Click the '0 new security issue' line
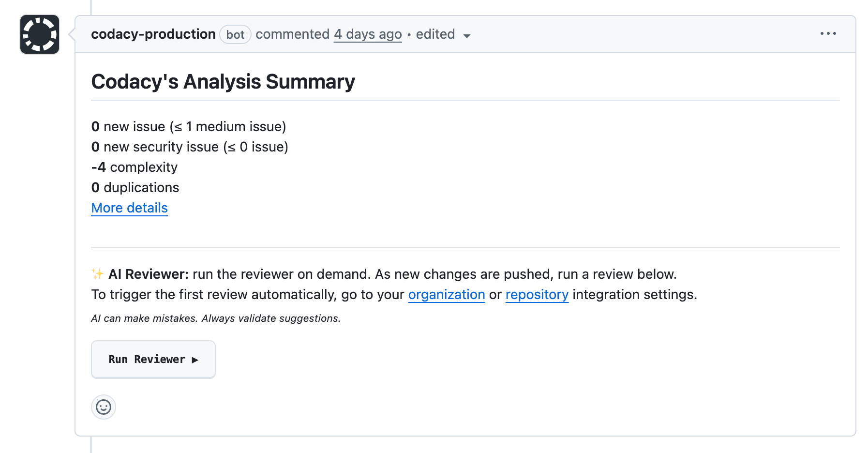868x453 pixels. pyautogui.click(x=190, y=147)
